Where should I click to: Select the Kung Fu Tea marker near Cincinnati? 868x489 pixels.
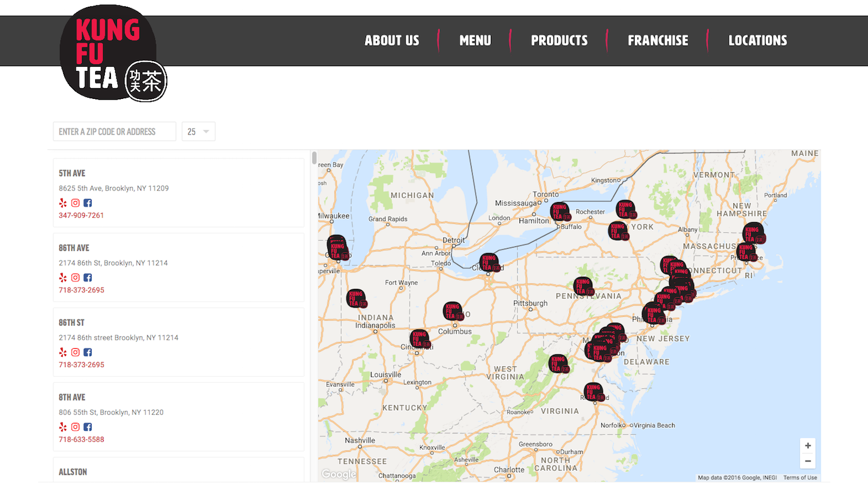coord(420,339)
